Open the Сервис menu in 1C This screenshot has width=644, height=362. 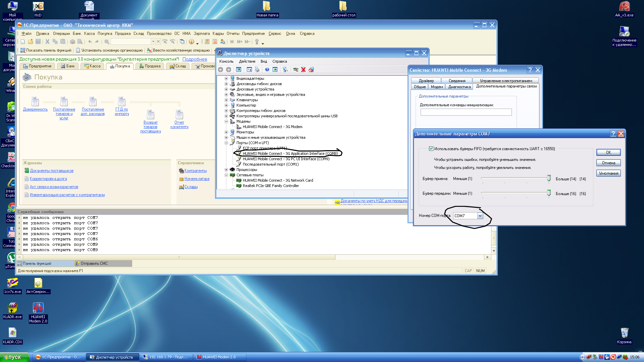[275, 34]
